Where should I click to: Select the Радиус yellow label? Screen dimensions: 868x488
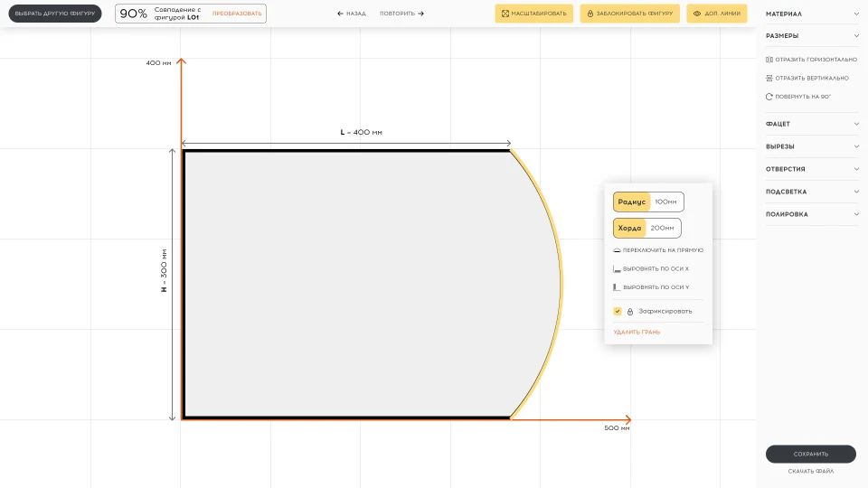tap(632, 202)
